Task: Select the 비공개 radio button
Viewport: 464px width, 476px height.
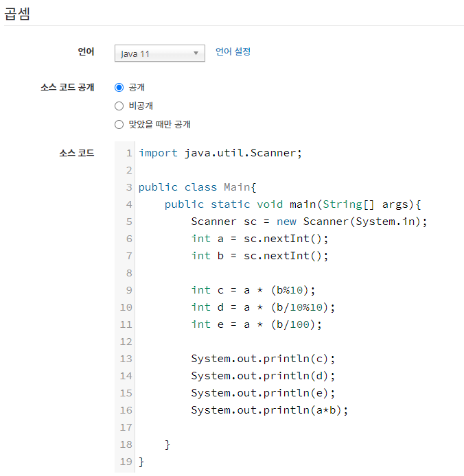Action: pos(119,106)
